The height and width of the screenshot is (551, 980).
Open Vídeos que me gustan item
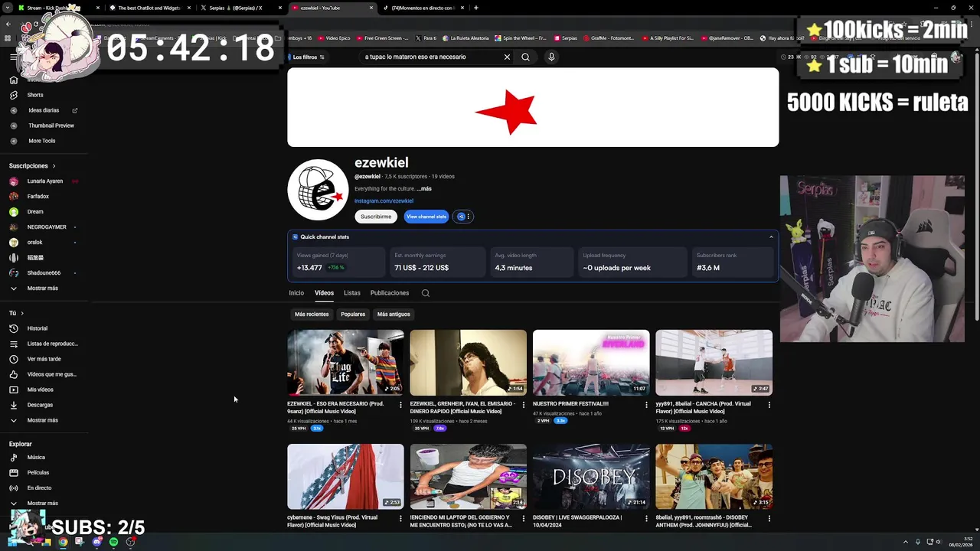point(51,374)
